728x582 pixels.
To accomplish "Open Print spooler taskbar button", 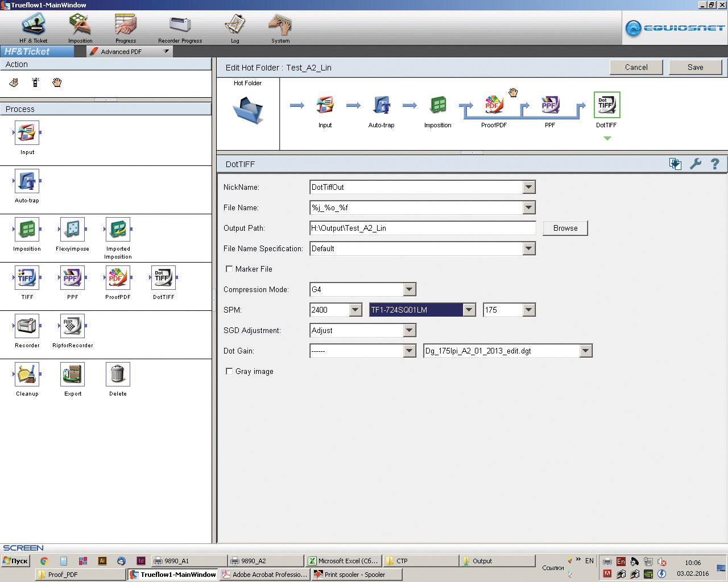I will click(x=357, y=575).
